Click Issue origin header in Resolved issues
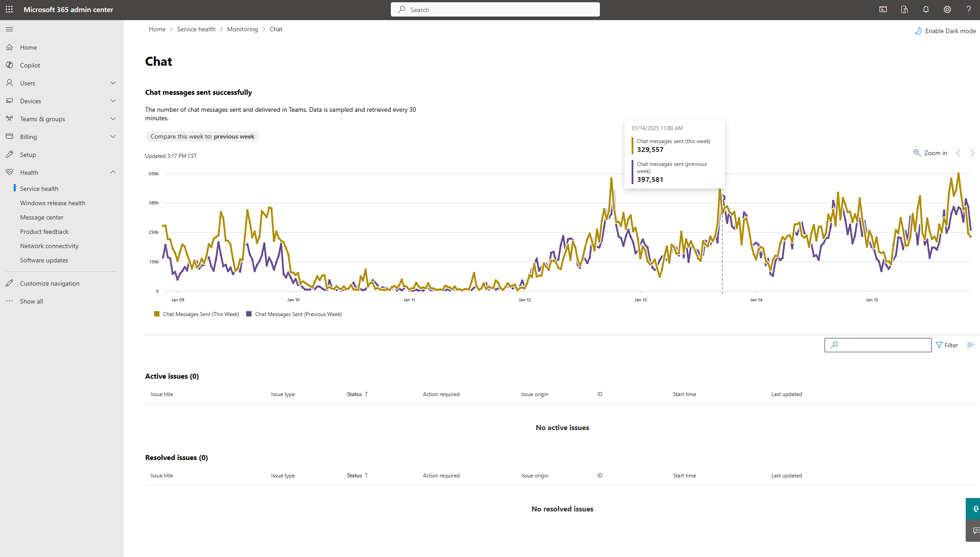This screenshot has height=557, width=980. click(535, 476)
